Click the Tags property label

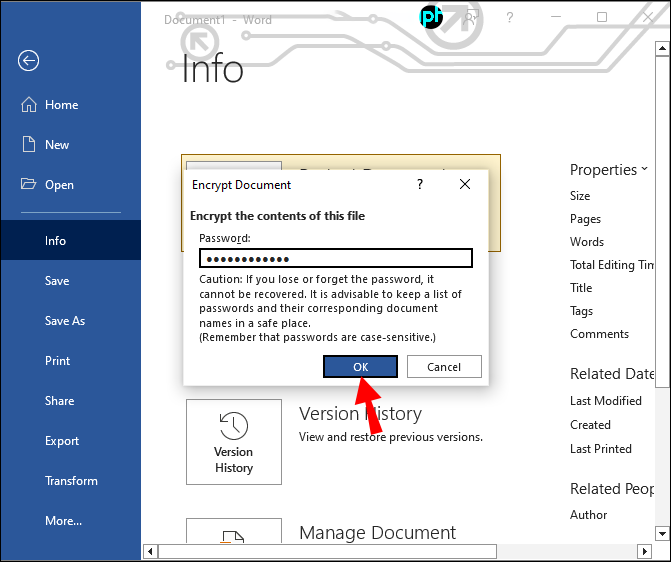click(x=581, y=311)
